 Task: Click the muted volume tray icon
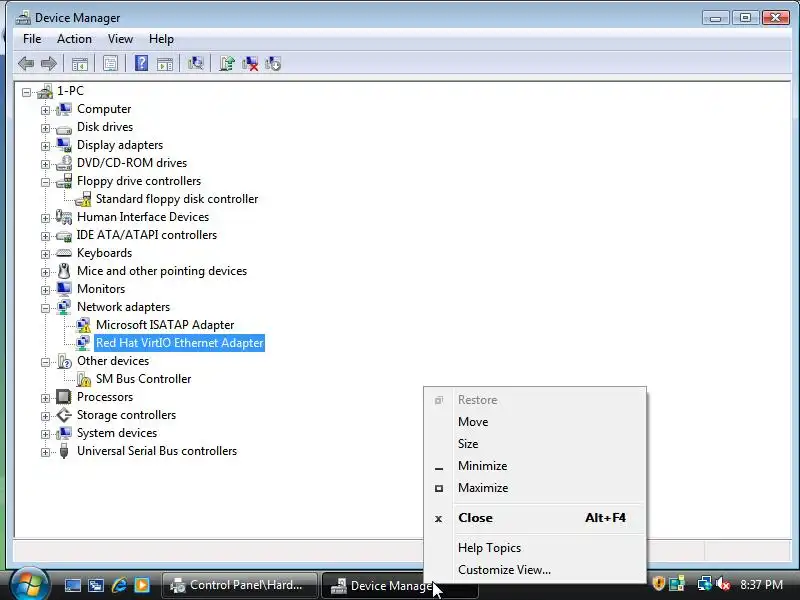723,584
